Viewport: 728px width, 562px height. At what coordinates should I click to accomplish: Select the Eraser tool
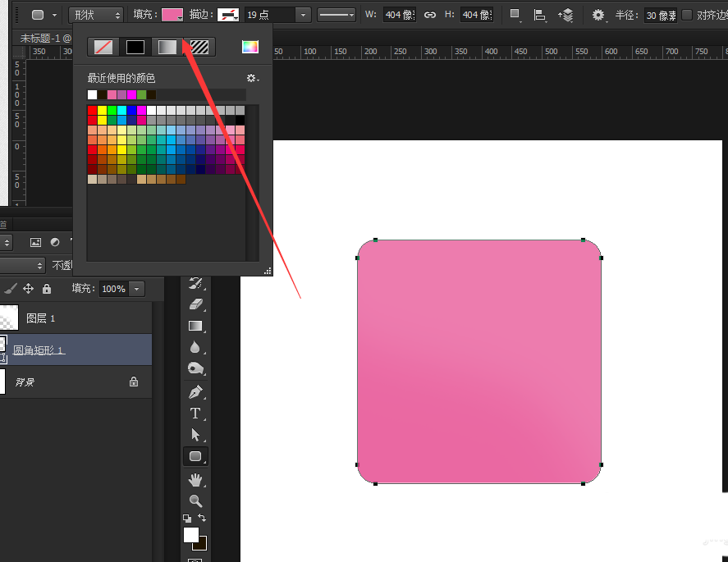click(195, 304)
